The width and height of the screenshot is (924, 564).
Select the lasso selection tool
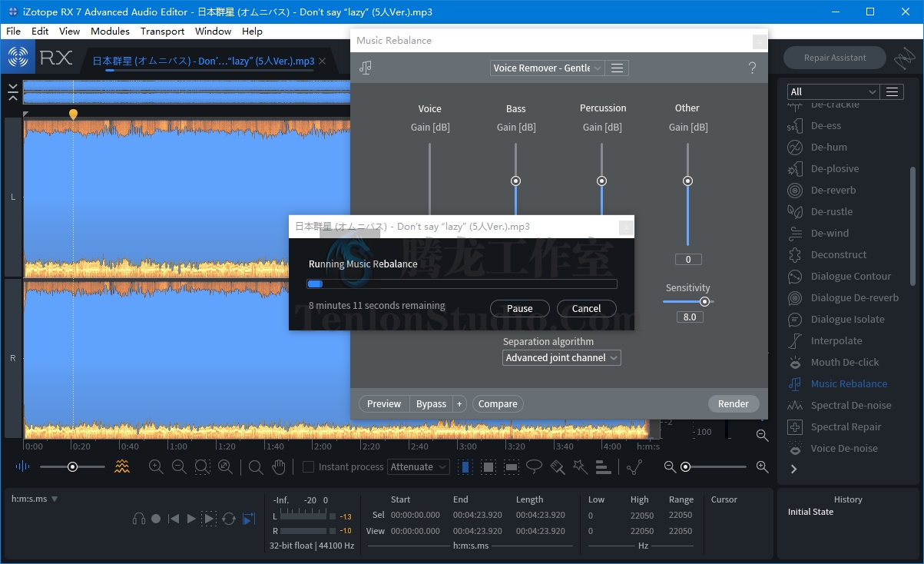(534, 466)
